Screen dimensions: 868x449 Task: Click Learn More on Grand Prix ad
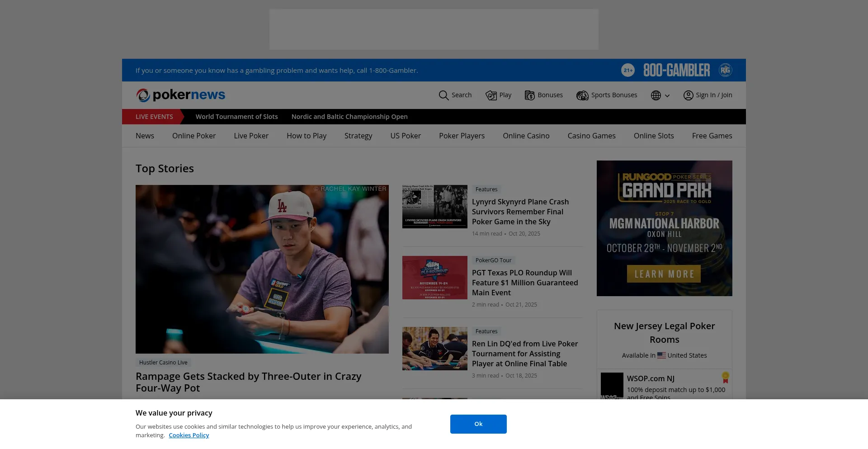tap(664, 274)
